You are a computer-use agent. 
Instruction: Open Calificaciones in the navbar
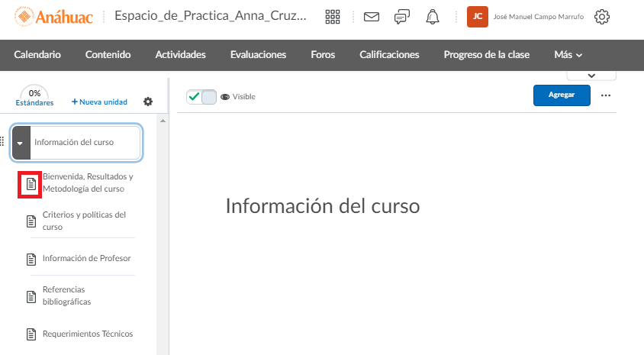389,55
